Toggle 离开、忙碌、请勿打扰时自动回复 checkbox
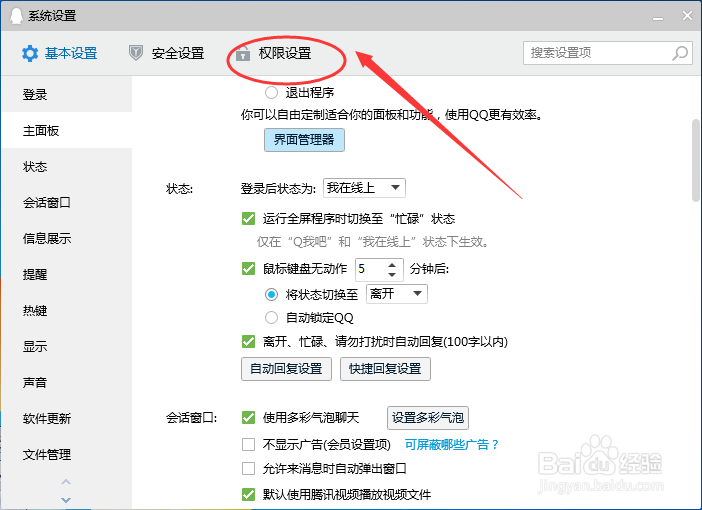The image size is (702, 510). [x=248, y=342]
